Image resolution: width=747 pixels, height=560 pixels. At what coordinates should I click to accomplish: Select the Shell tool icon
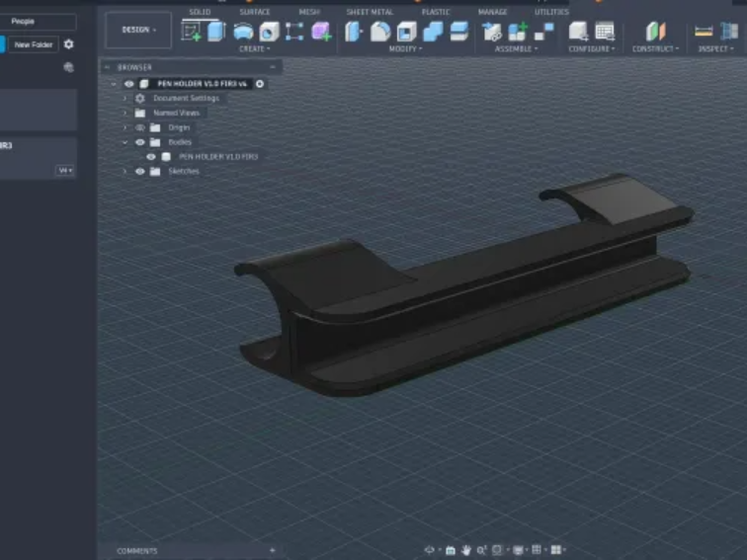(x=406, y=32)
